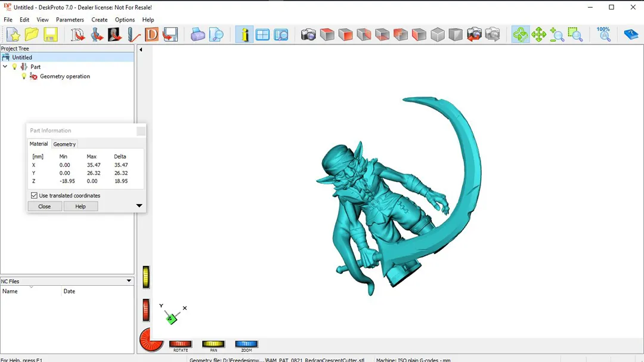Viewport: 644px width, 362px height.
Task: Toggle the Part Information 'i' icon
Action: point(244,35)
